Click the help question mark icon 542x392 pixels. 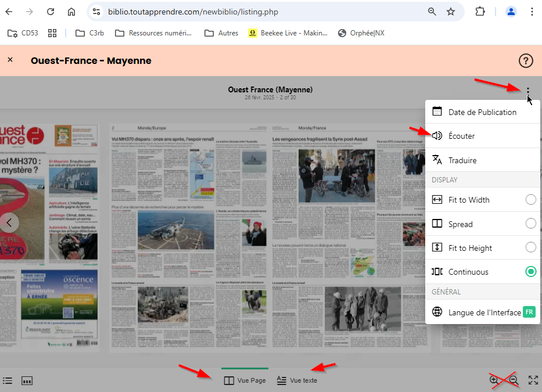pos(525,60)
